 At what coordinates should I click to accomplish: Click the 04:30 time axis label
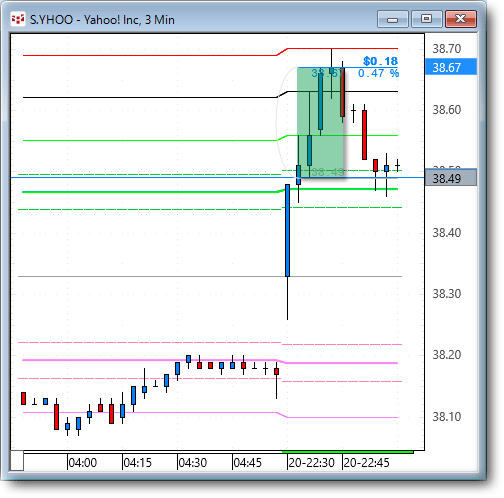tap(192, 463)
